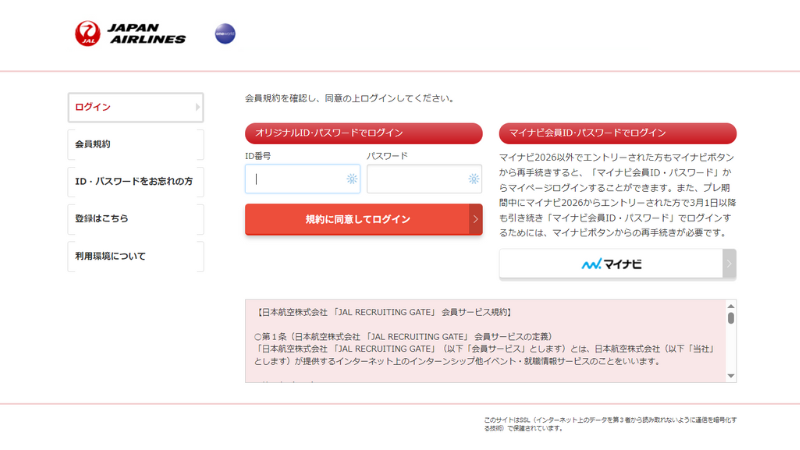Click the arrow on the red login button
The image size is (800, 450).
(476, 219)
